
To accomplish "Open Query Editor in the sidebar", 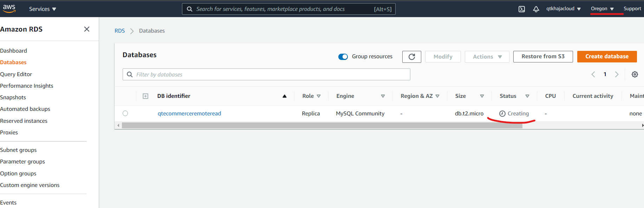I will coord(16,74).
